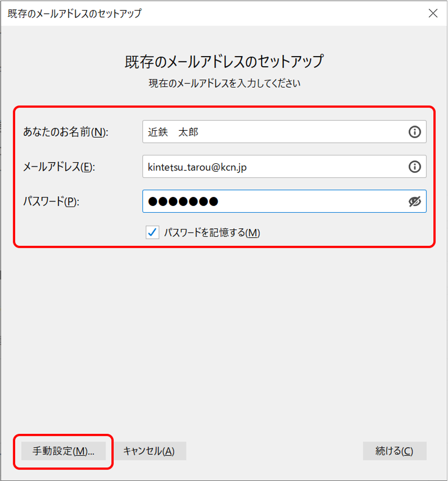Click inside the メールアドレス text field

pyautogui.click(x=262, y=166)
